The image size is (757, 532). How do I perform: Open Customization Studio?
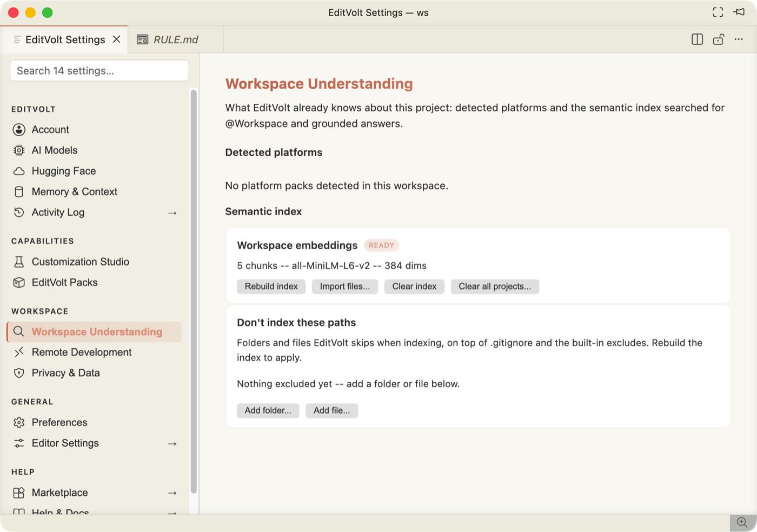point(94,262)
